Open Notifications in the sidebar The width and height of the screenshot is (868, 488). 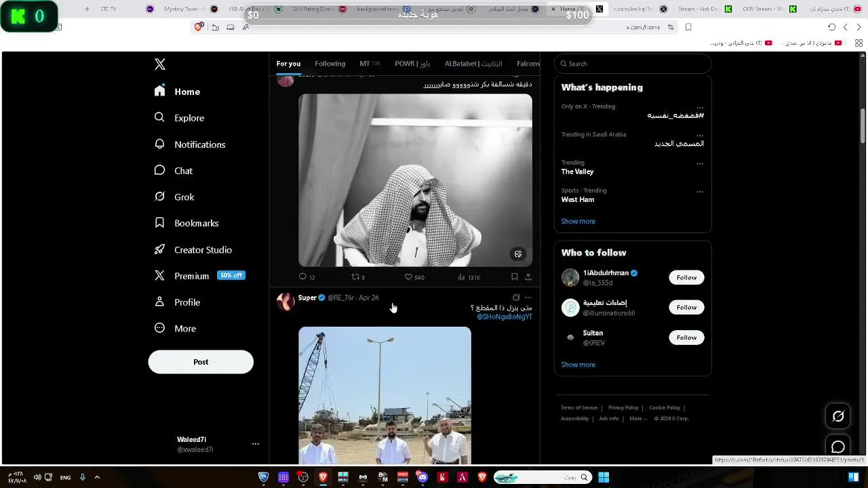(x=190, y=144)
